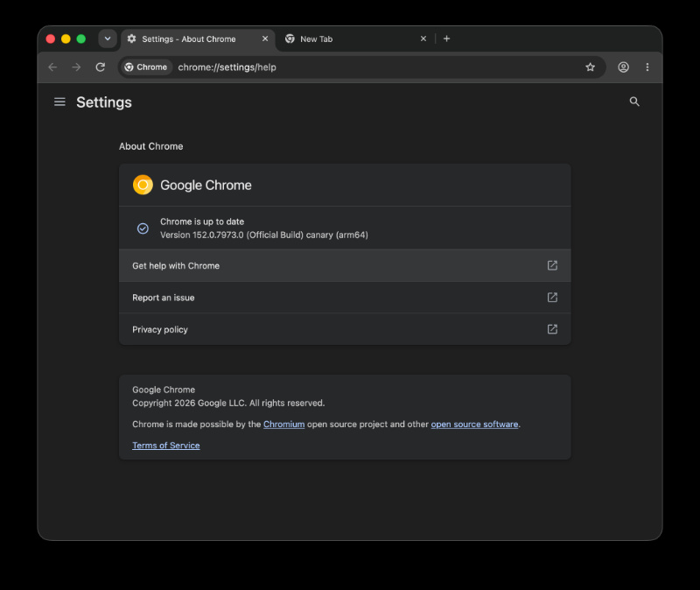Screen dimensions: 700x590
Task: Click the Copyright 2026 Google LLC text
Action: pos(228,403)
